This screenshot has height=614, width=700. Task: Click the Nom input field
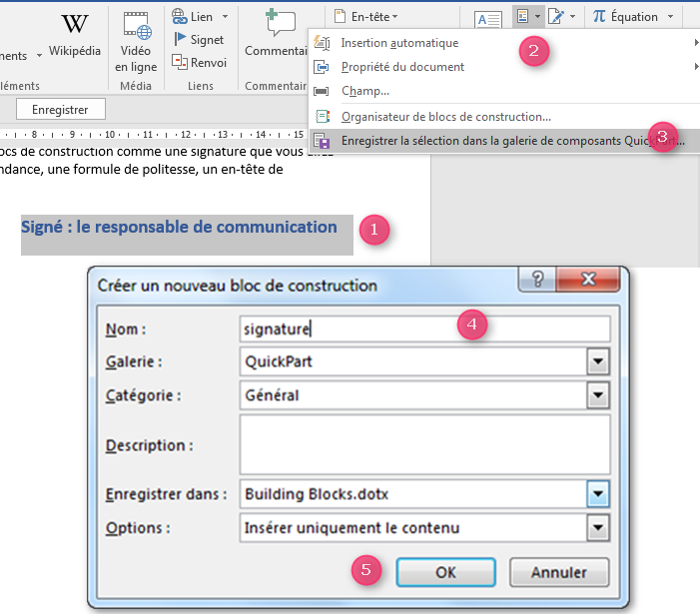click(x=424, y=329)
